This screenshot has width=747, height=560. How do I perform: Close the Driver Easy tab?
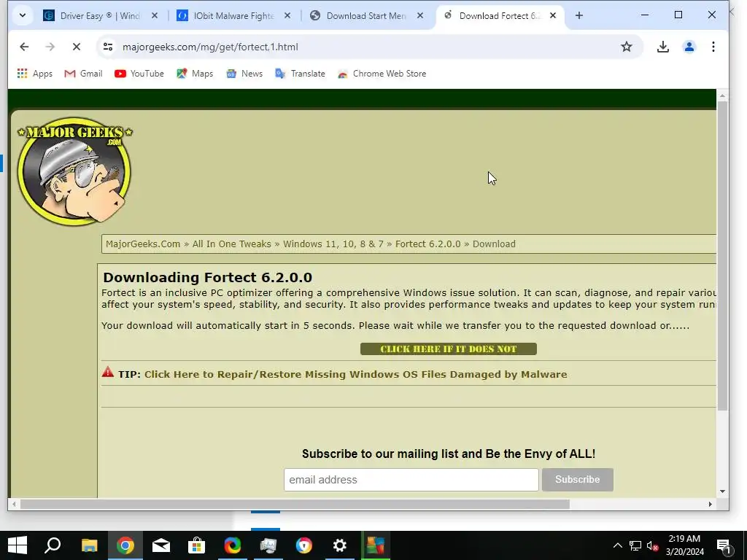point(155,16)
